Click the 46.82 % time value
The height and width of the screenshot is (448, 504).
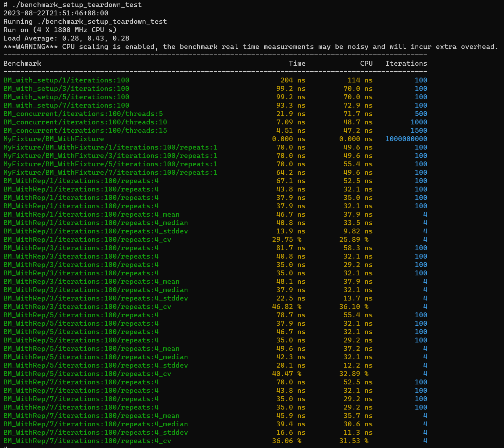(x=287, y=306)
